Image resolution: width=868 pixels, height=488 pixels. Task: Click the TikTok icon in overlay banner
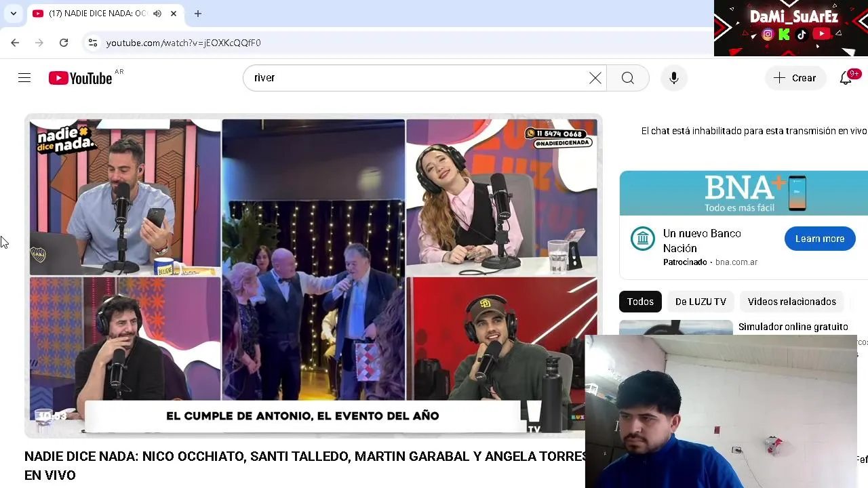coord(802,34)
